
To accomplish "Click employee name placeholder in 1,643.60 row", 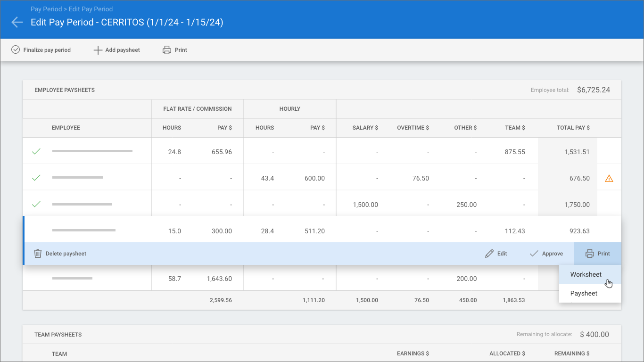I will (x=72, y=279).
